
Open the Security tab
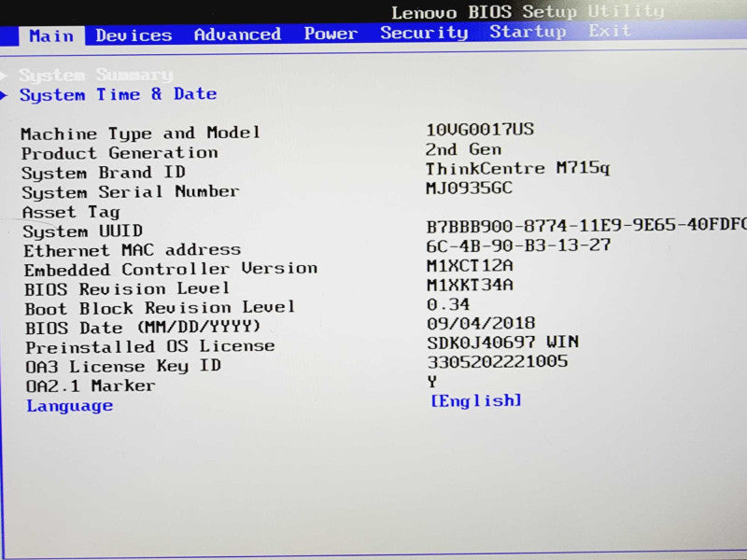click(424, 33)
